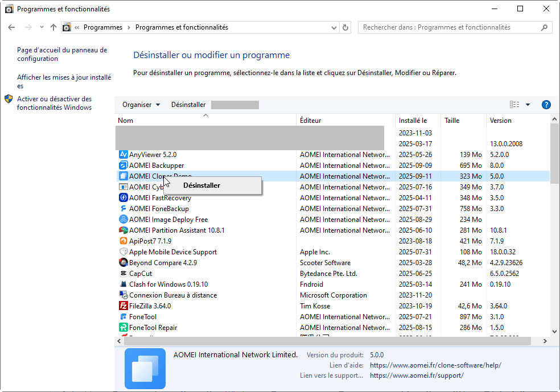Click the breadcrumb double chevron
Screen dimensions: 560x392
pos(77,27)
